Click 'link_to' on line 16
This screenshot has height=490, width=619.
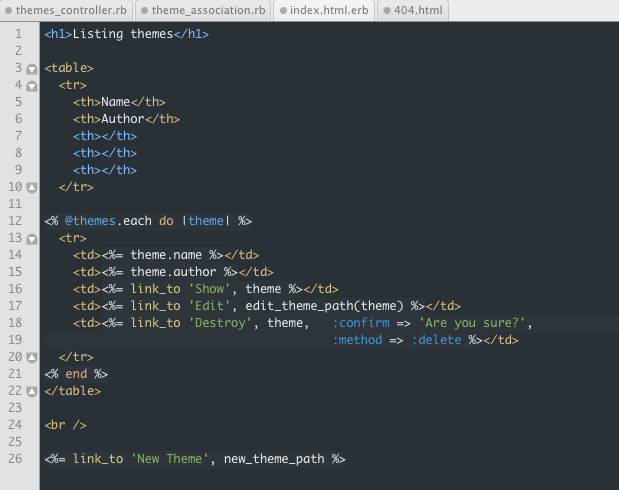[x=156, y=289]
